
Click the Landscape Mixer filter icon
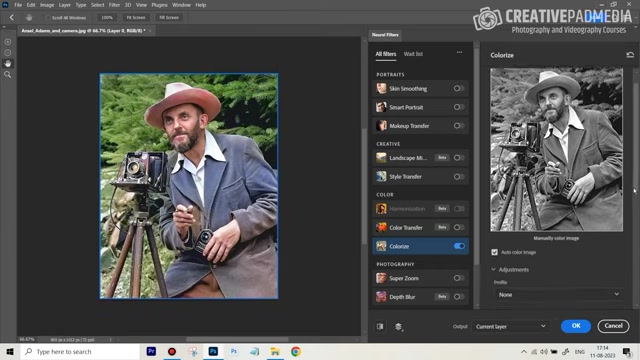point(381,158)
